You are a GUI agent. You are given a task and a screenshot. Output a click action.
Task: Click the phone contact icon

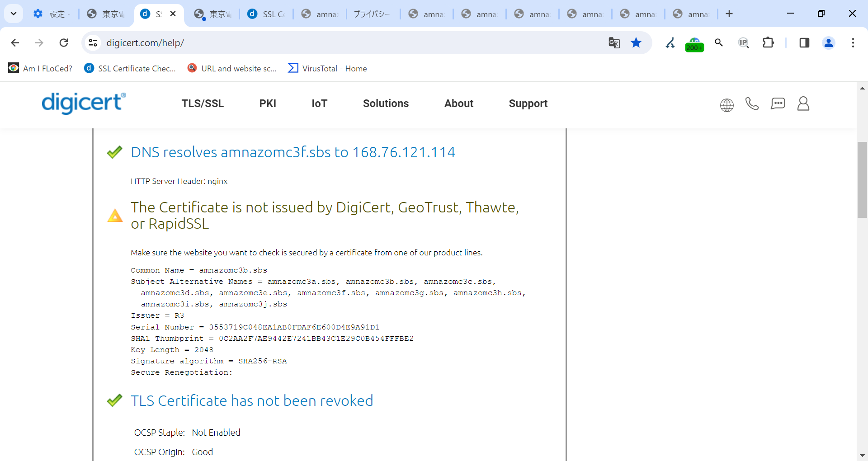[752, 103]
